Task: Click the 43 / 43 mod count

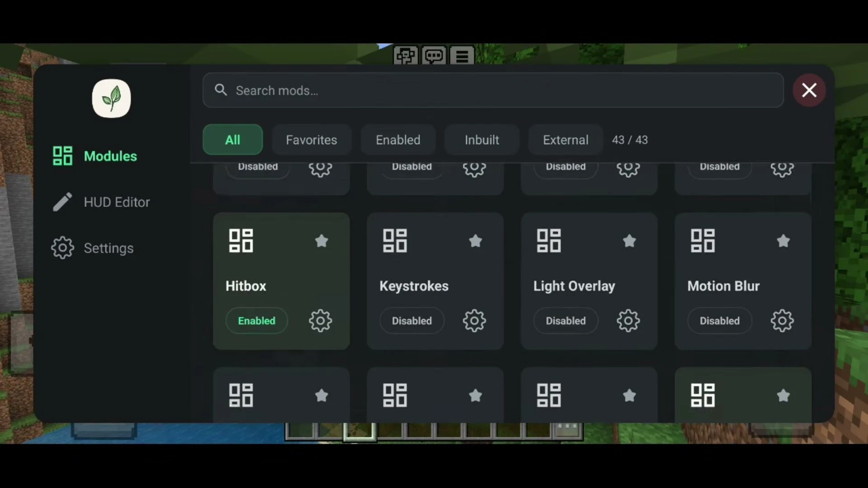Action: [630, 140]
